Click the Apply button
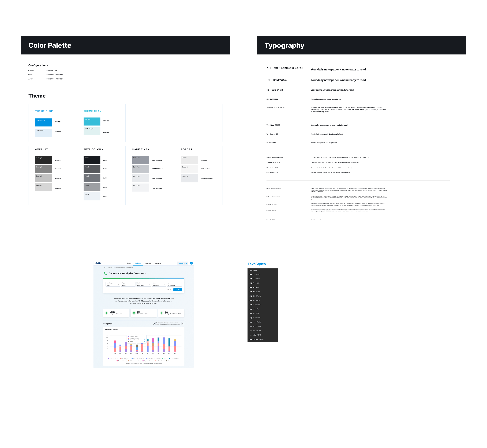 coord(177,290)
